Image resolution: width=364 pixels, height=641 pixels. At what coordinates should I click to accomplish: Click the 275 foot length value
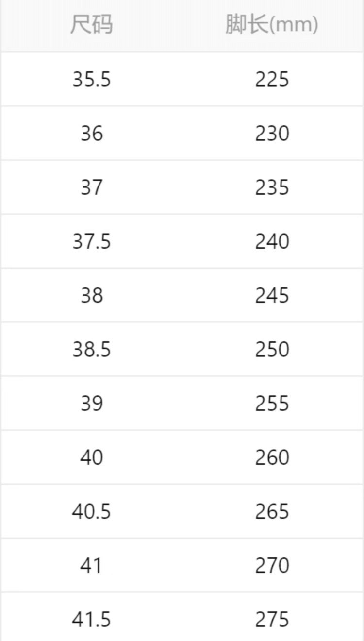coord(272,619)
